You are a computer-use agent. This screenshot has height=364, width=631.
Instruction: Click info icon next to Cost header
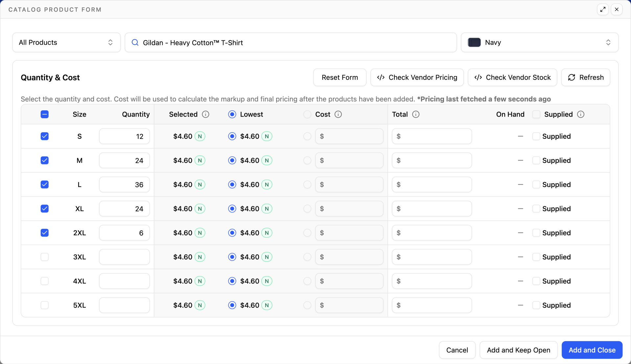coord(338,114)
